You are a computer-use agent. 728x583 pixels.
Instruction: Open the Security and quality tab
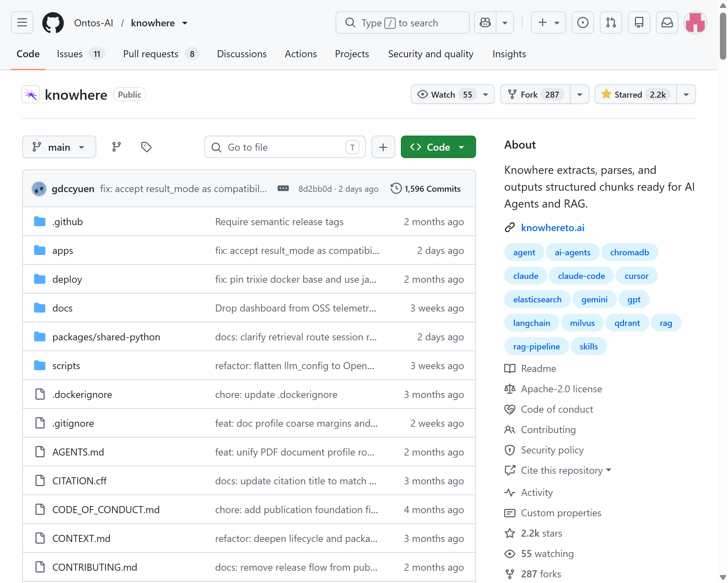point(431,54)
